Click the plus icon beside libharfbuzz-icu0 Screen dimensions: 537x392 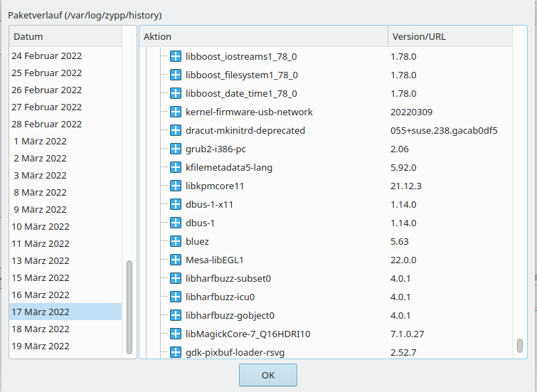tap(176, 297)
